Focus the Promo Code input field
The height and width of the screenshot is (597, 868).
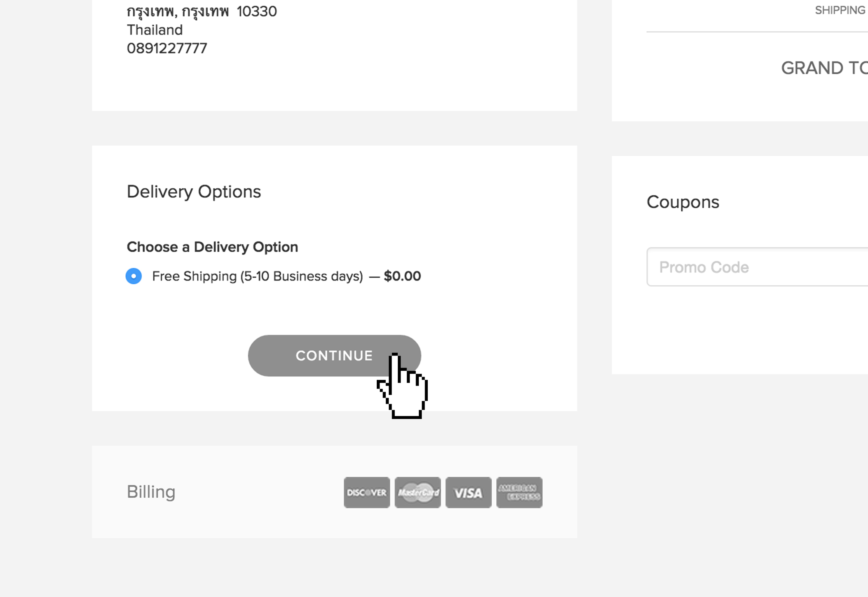coord(757,267)
